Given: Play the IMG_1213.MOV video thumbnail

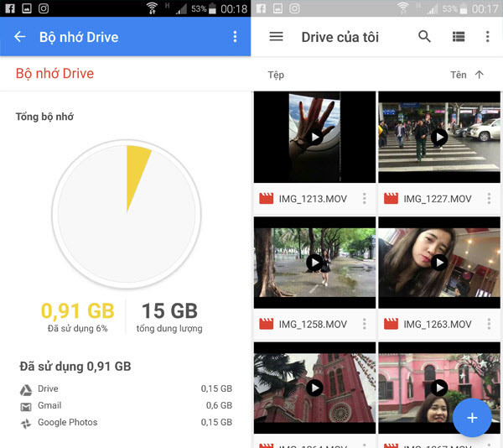Looking at the screenshot, I should [314, 138].
